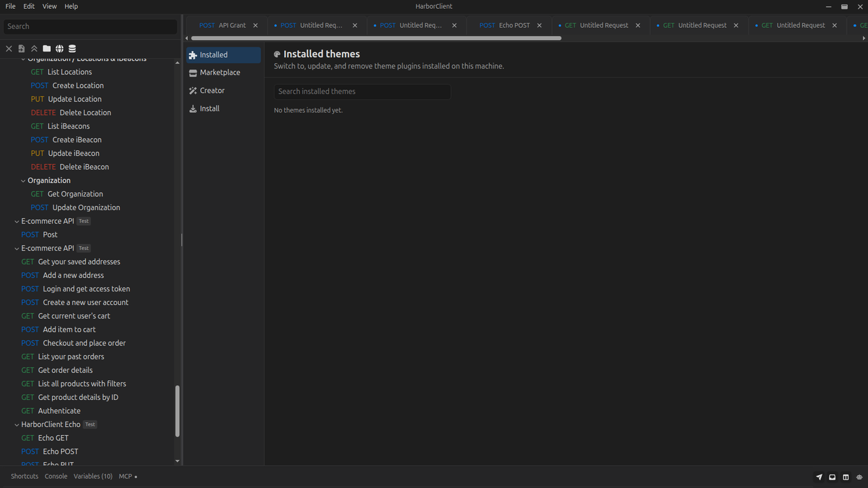Open the robot assistant icon in status bar
Viewport: 868px width, 488px height.
click(x=859, y=477)
